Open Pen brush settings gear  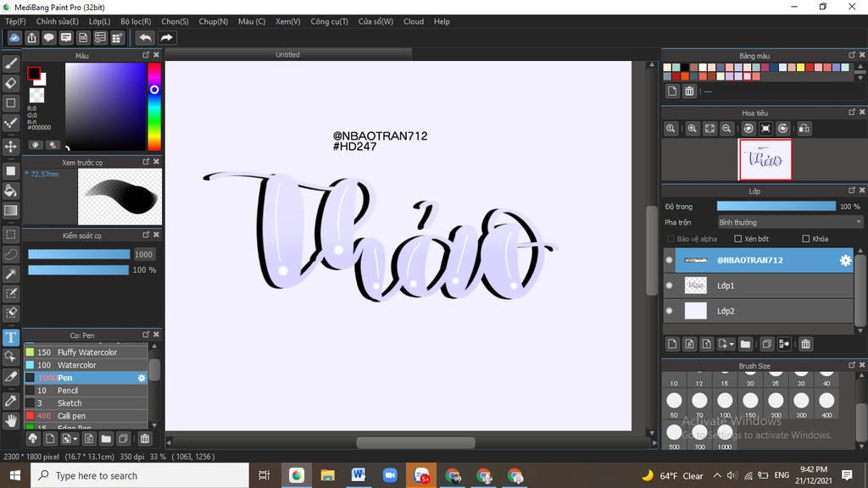(x=142, y=378)
